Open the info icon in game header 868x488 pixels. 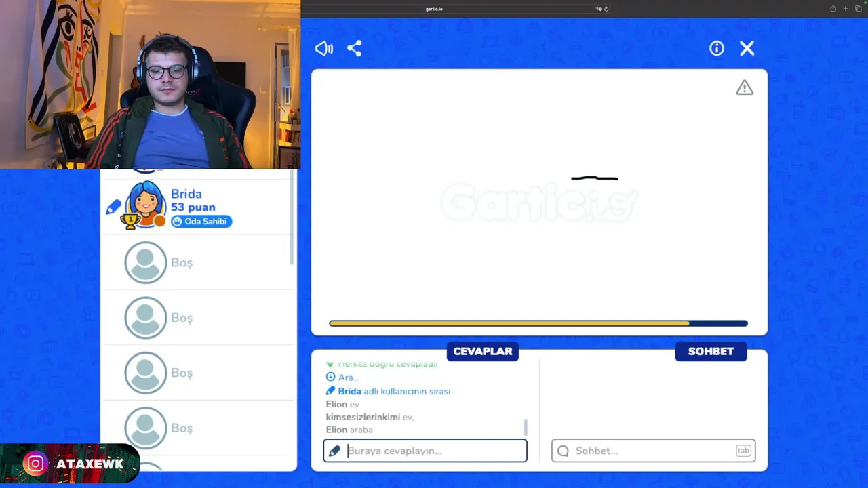717,48
